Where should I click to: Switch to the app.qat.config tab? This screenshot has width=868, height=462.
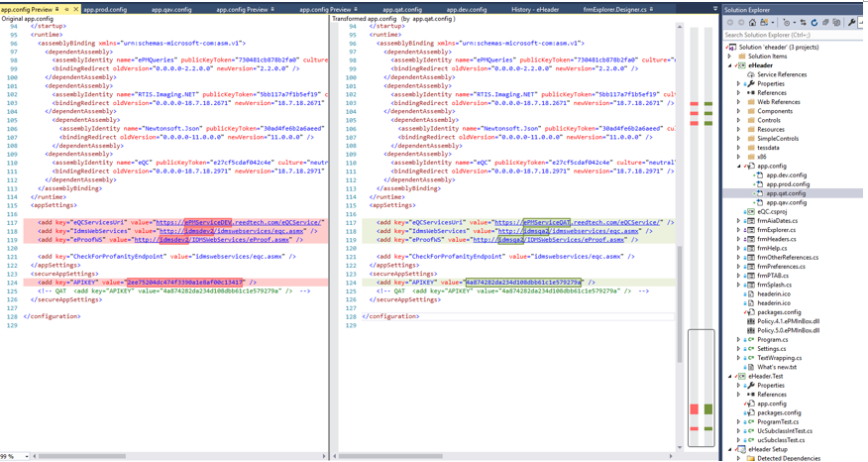[402, 9]
